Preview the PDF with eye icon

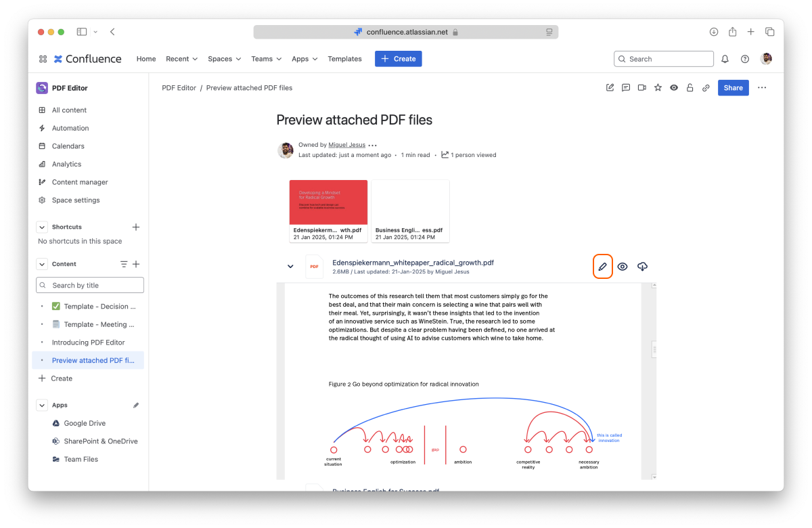coord(623,267)
